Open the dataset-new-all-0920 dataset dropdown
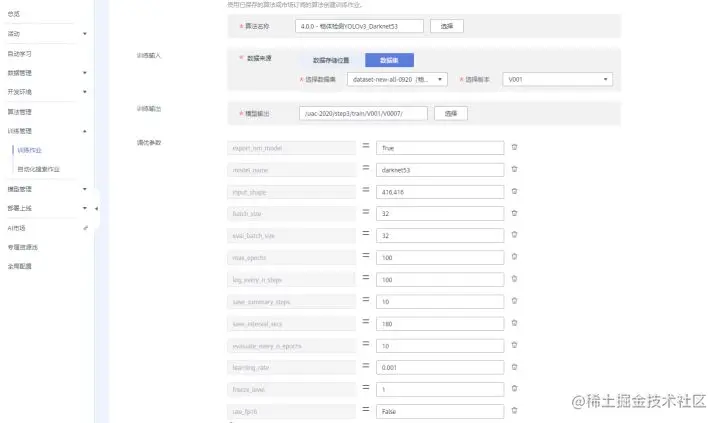Screen dimensions: 720x423 coord(397,79)
